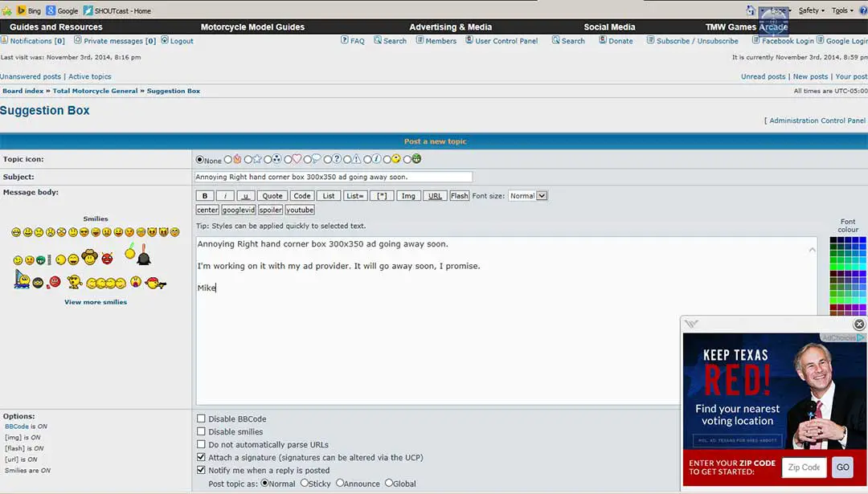Click the Facebook Login icon
The height and width of the screenshot is (494, 868).
click(755, 40)
